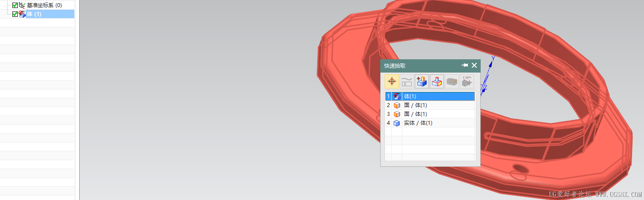
Task: Choose the Features filter icon
Action: pos(422,81)
